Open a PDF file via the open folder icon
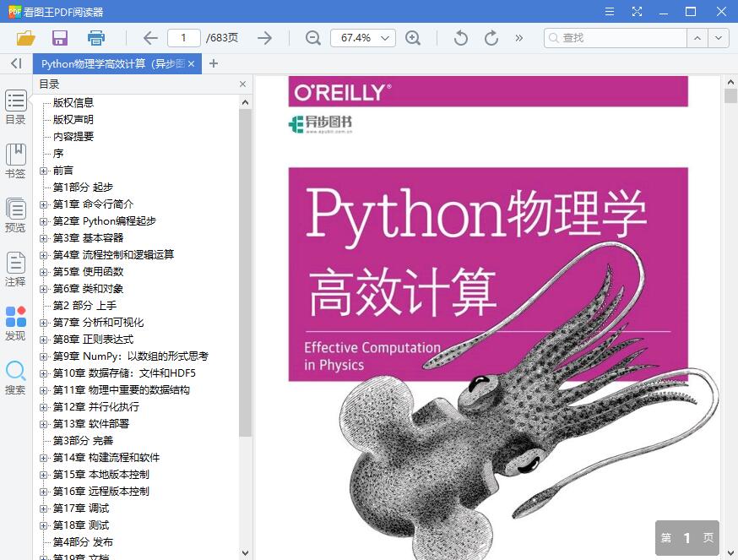The height and width of the screenshot is (560, 738). coord(24,37)
